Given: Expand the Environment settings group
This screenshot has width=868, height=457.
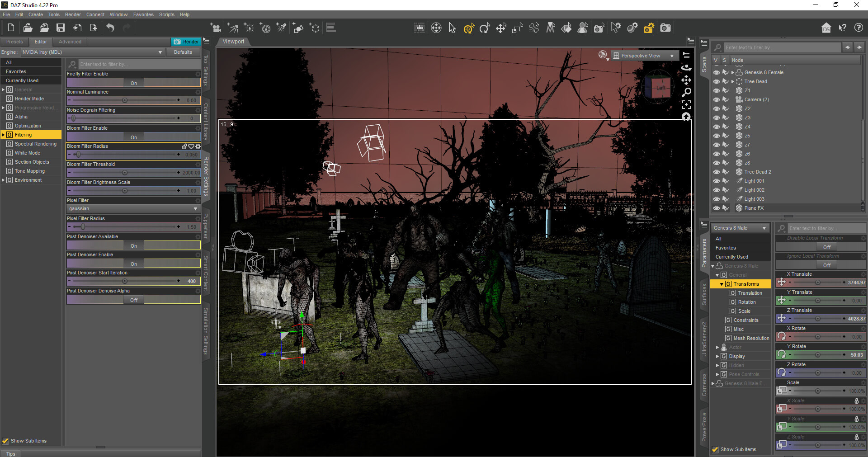Looking at the screenshot, I should (x=3, y=180).
